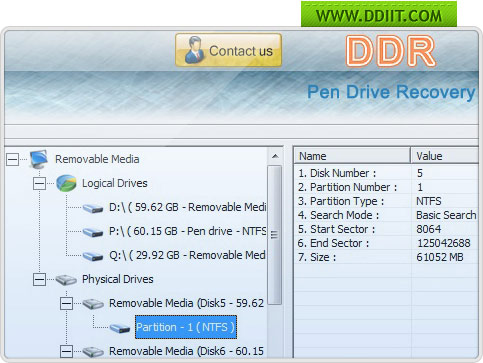Click the tree panel scrollbar thumb

pyautogui.click(x=275, y=235)
